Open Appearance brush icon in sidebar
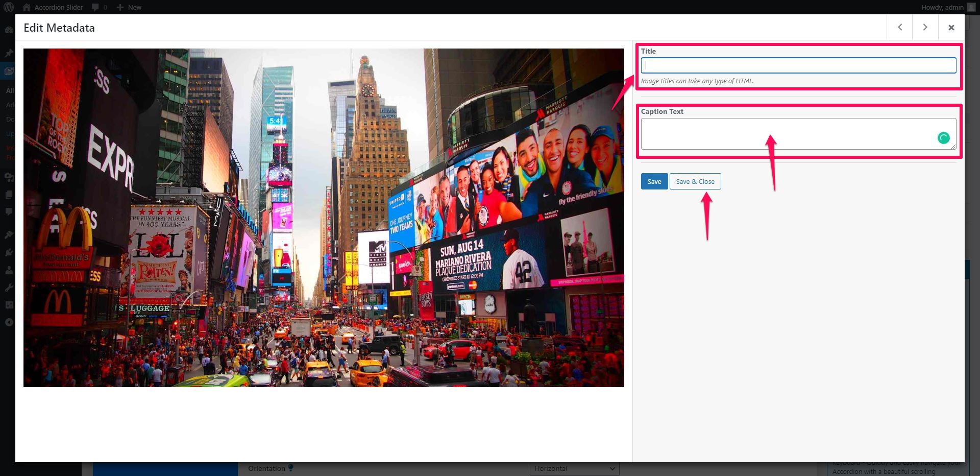 pos(9,235)
